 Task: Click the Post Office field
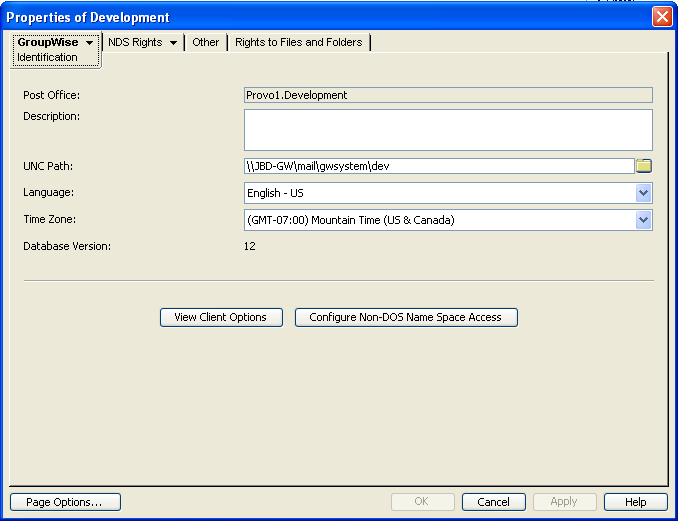[x=448, y=95]
